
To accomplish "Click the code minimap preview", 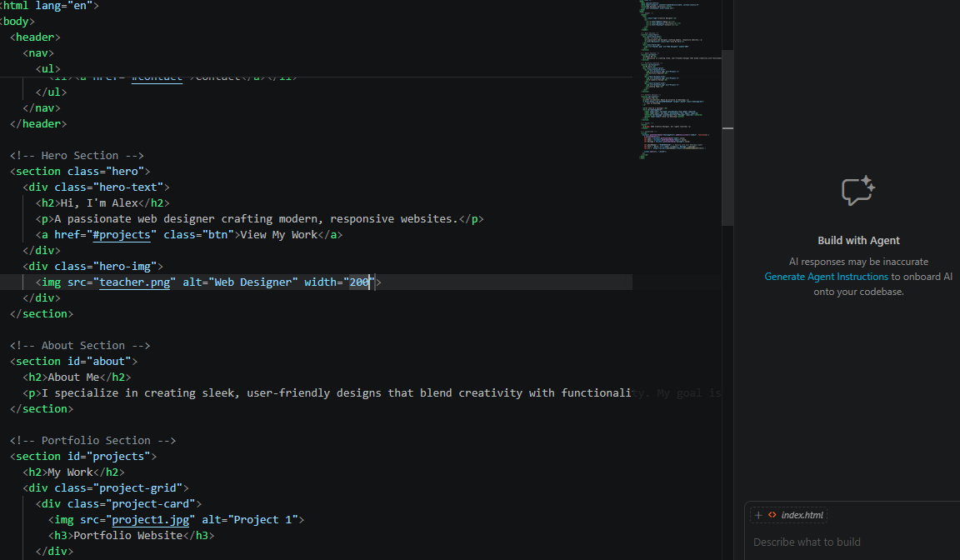I will click(x=680, y=79).
